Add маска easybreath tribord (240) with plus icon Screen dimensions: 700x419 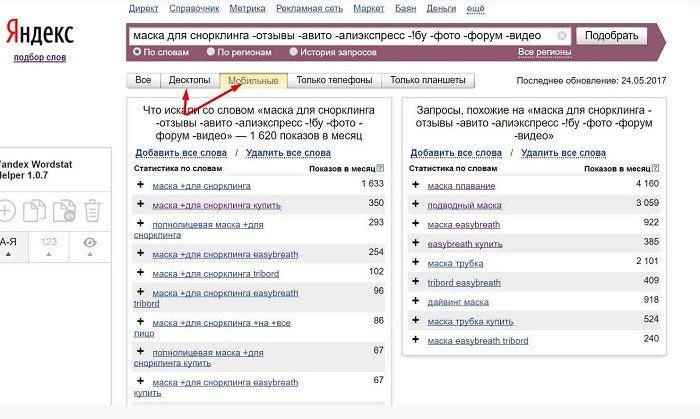[415, 339]
